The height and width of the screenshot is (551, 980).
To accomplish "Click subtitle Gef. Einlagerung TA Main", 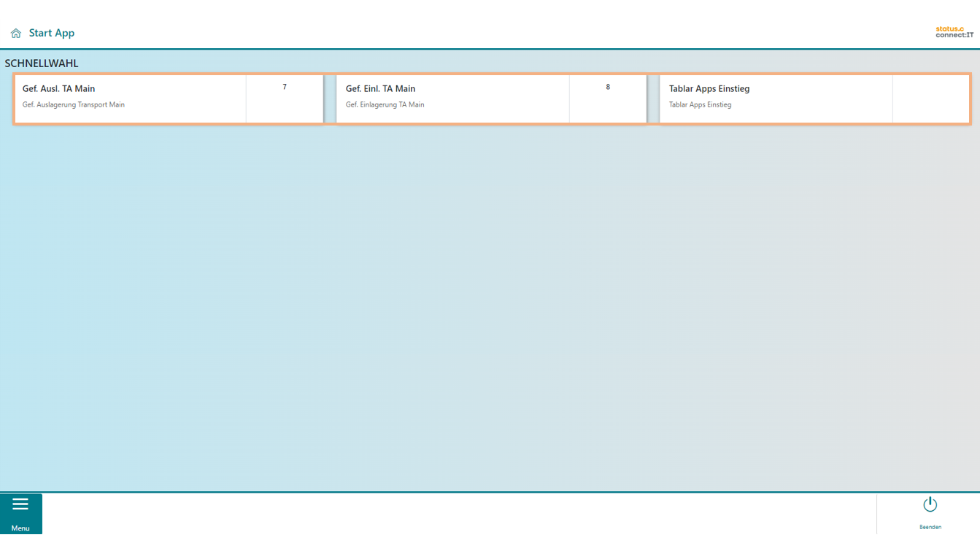I will pos(385,105).
